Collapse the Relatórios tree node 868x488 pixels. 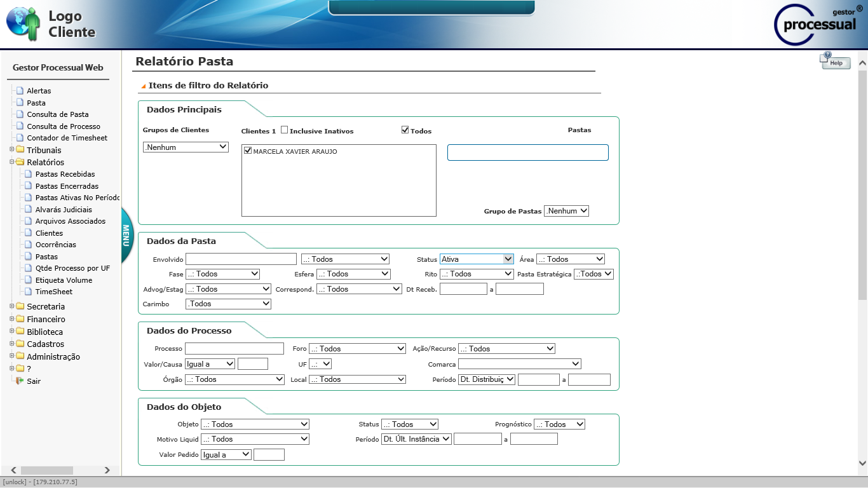11,162
